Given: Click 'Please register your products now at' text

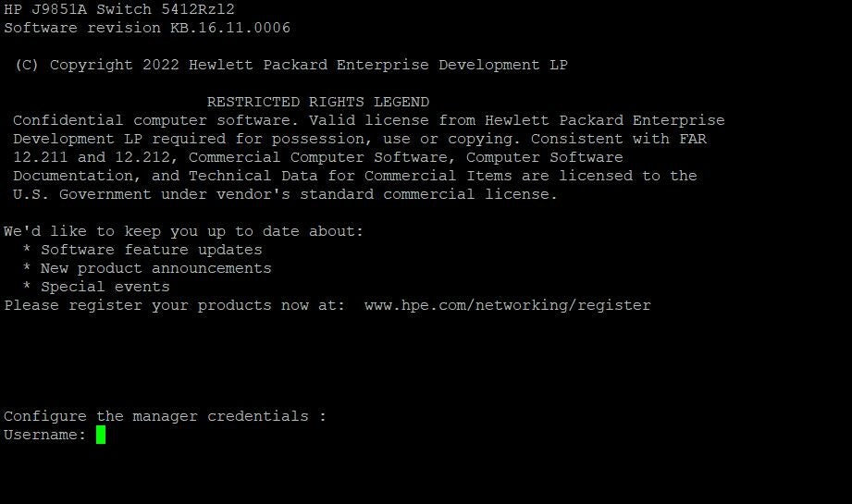Looking at the screenshot, I should click(175, 305).
